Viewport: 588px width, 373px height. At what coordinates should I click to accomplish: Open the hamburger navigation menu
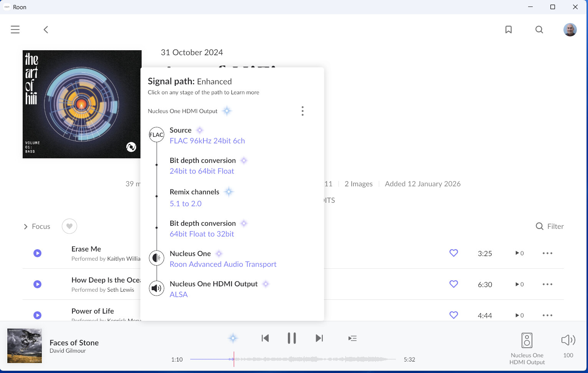15,30
